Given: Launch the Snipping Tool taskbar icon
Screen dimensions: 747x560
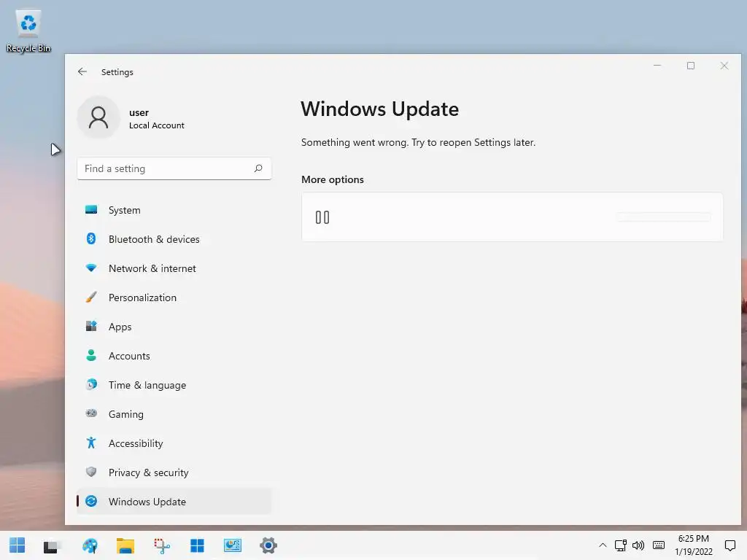Looking at the screenshot, I should pyautogui.click(x=161, y=545).
